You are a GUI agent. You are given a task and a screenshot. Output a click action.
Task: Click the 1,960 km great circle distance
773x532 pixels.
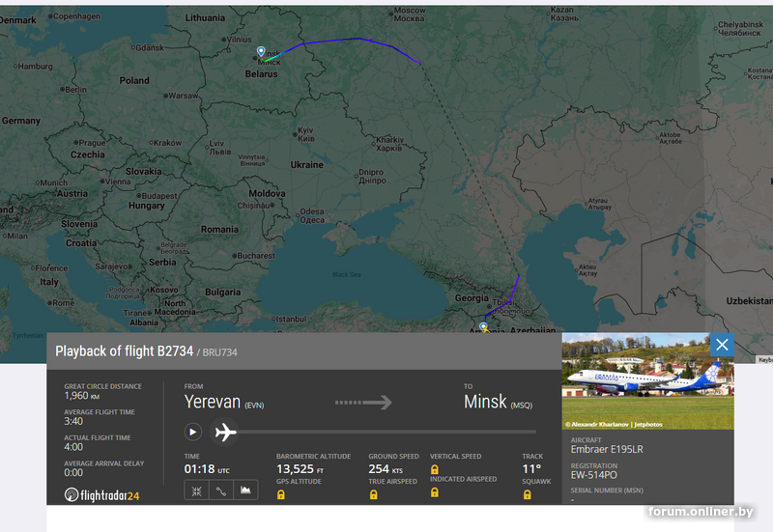click(82, 396)
